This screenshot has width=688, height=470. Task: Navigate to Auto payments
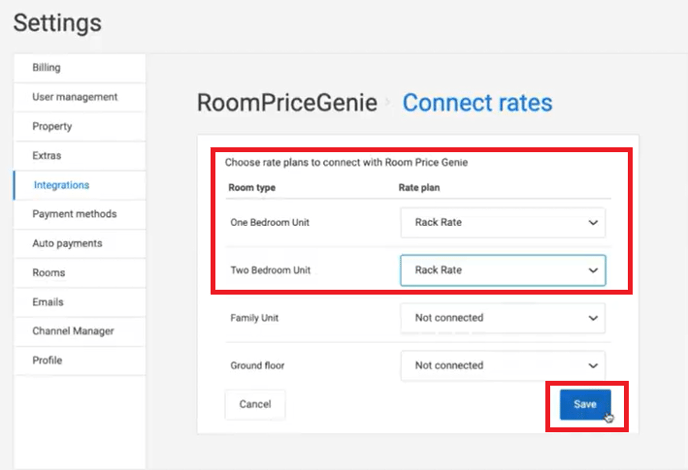click(67, 243)
